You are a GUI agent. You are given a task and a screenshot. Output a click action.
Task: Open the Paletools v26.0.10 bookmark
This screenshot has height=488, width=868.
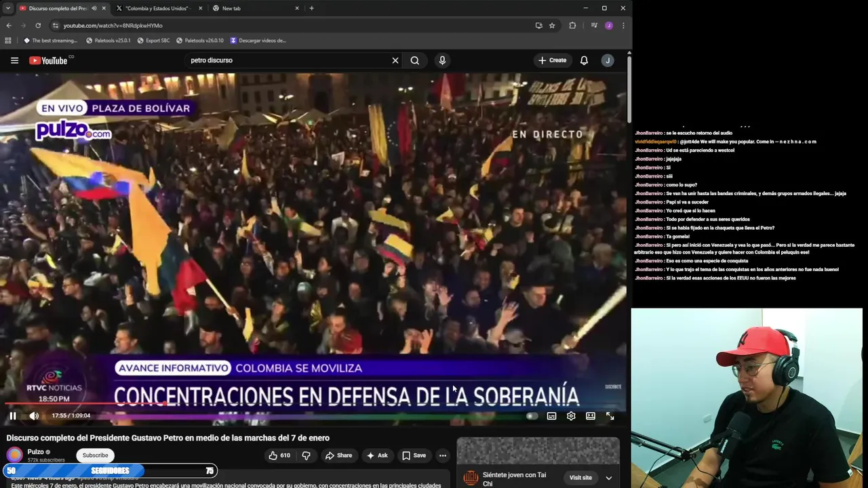pyautogui.click(x=200, y=40)
